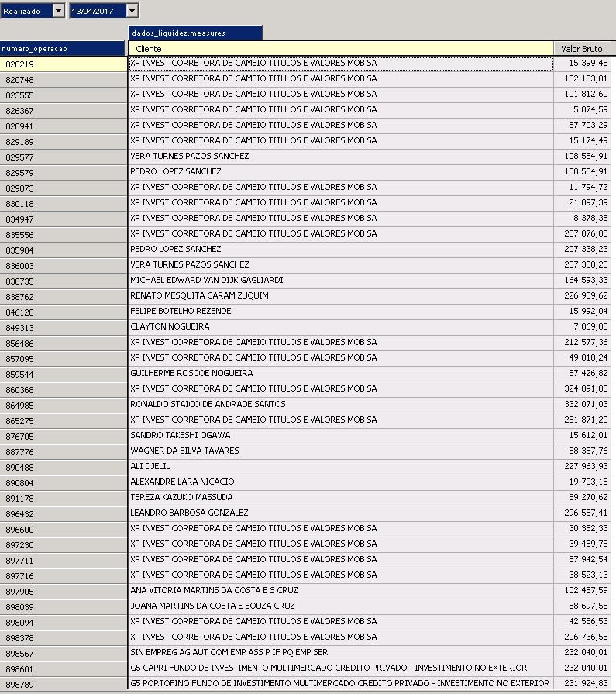
Task: Click Valor Bruto cell 296.587,41
Action: 582,513
